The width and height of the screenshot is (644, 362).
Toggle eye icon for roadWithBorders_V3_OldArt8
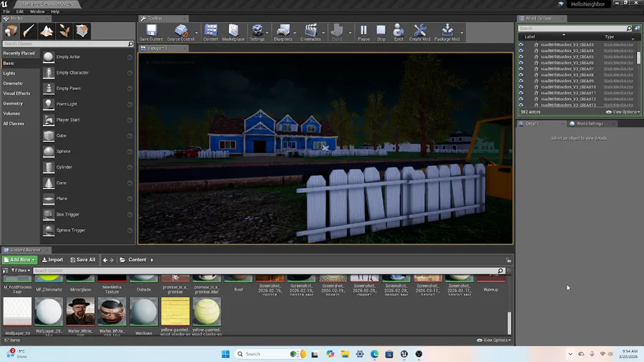click(521, 74)
